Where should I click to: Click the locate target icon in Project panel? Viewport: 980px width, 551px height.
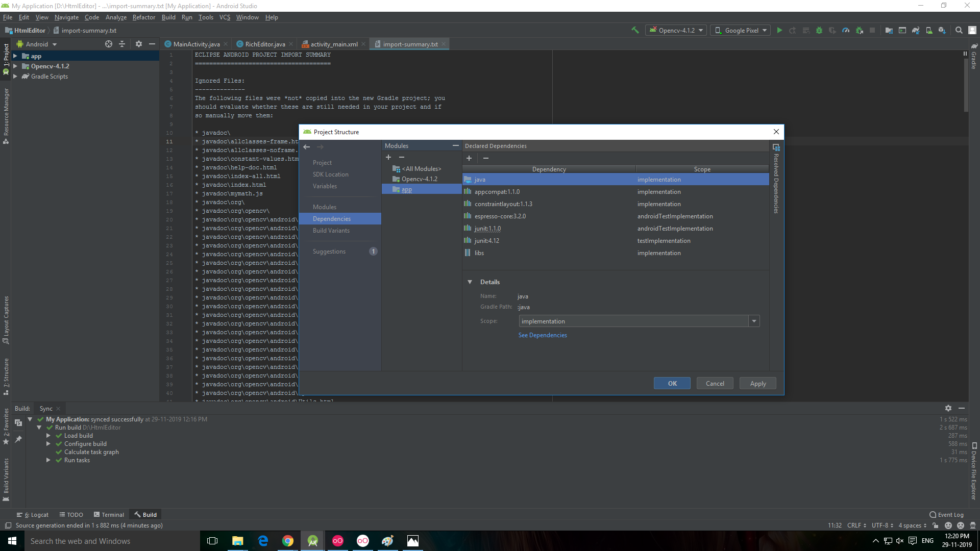(109, 44)
